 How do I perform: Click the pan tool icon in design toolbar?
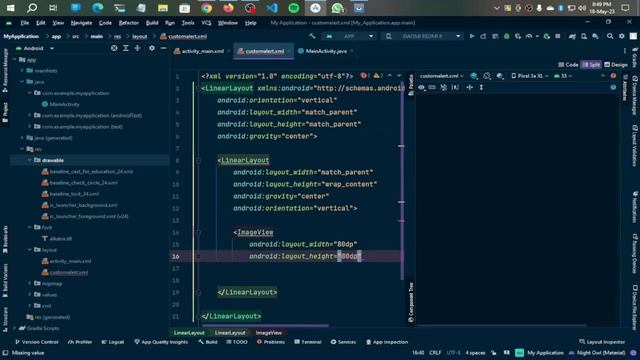click(470, 87)
